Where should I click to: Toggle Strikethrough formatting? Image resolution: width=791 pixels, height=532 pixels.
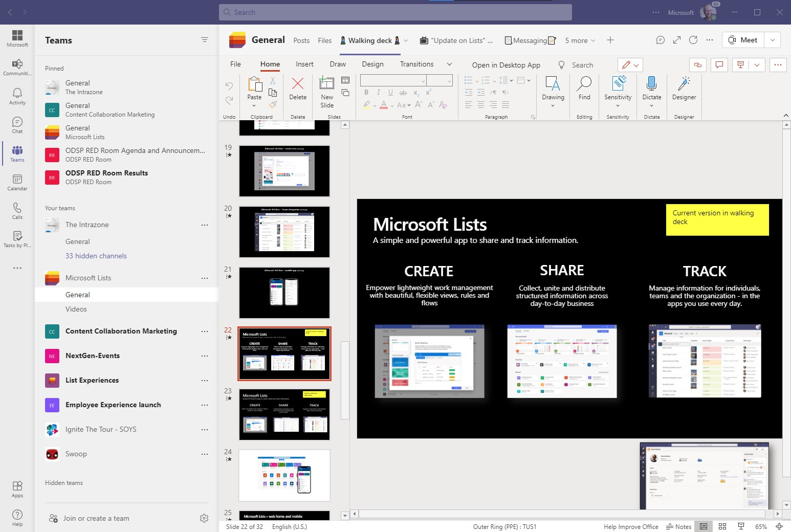click(x=403, y=93)
